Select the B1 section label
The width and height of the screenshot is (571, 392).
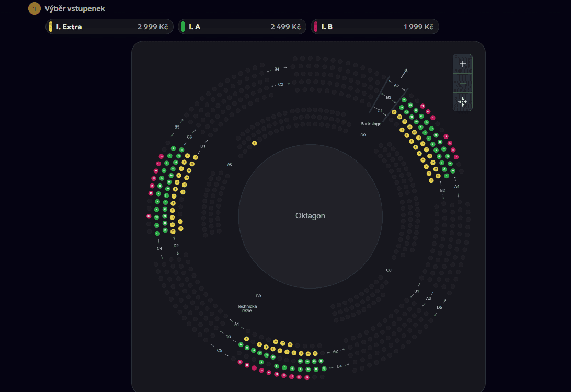coord(417,291)
